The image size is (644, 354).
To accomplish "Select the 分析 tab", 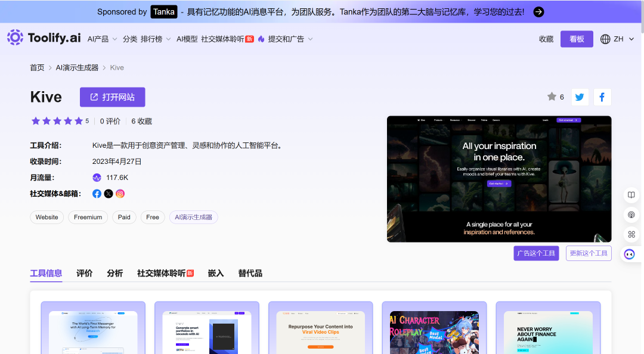I will (x=114, y=274).
